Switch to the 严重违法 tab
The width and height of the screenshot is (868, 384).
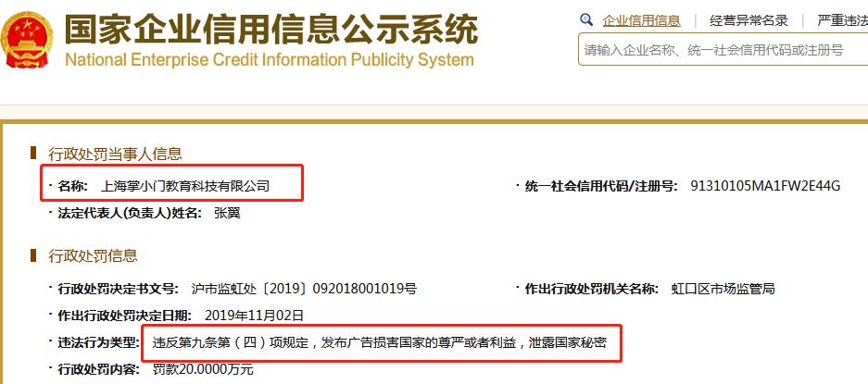coord(843,21)
